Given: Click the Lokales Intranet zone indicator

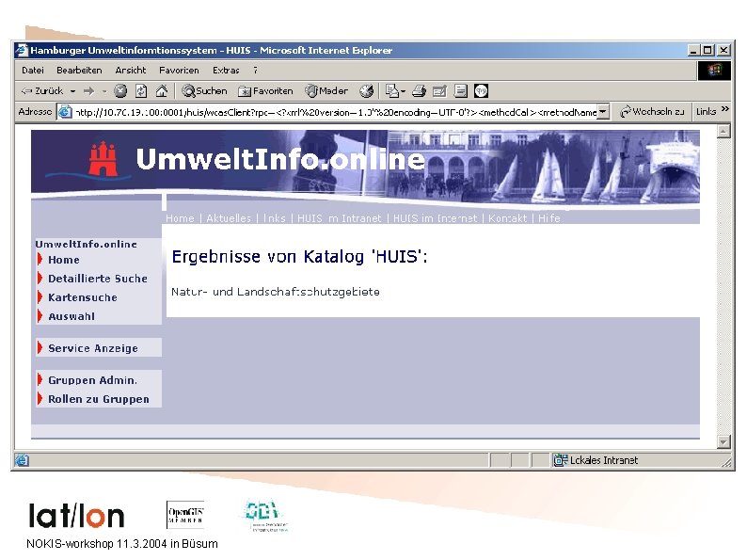Looking at the screenshot, I should point(596,460).
